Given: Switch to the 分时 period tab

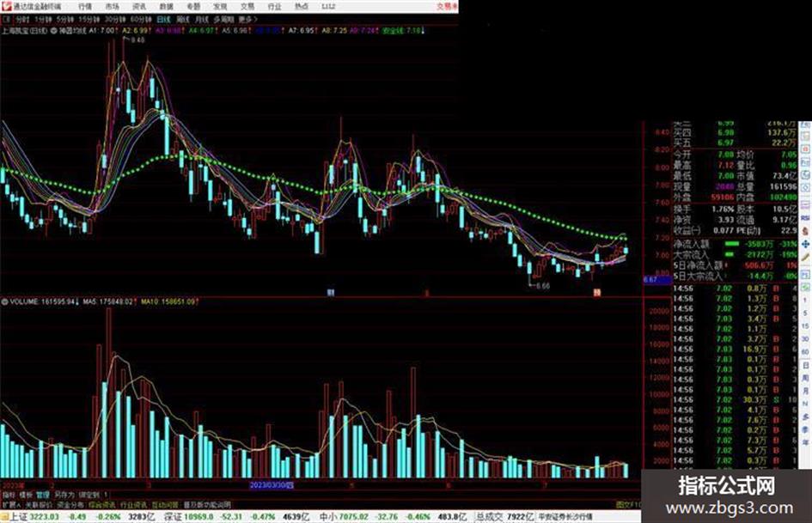Looking at the screenshot, I should point(22,19).
